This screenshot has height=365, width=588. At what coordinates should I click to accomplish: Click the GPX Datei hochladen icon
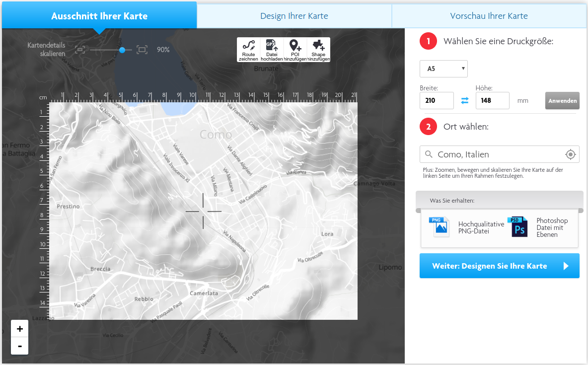click(x=272, y=50)
